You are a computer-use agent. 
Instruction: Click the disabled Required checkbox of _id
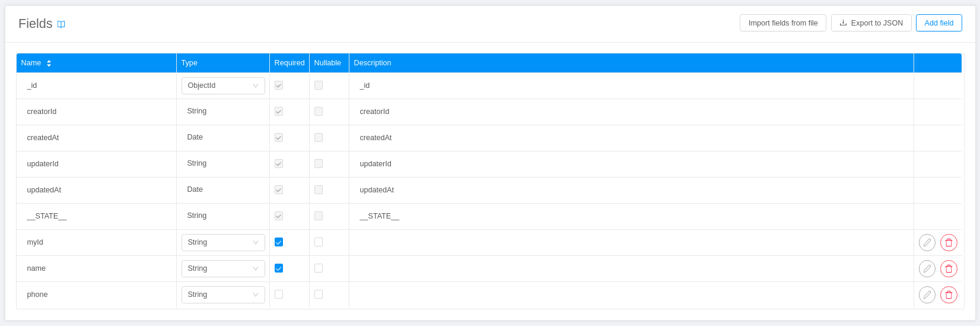click(279, 86)
